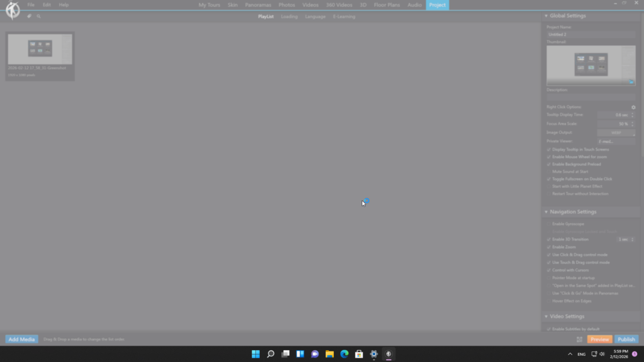Toggle Enable Gyroscope checkbox
Screen dimensions: 644x362
pyautogui.click(x=549, y=224)
